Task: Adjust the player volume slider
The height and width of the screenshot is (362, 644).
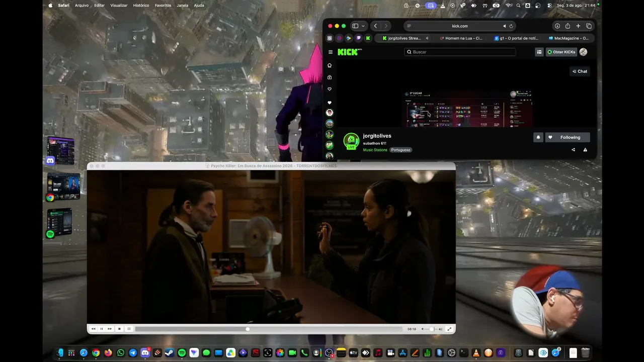Action: tap(432, 329)
